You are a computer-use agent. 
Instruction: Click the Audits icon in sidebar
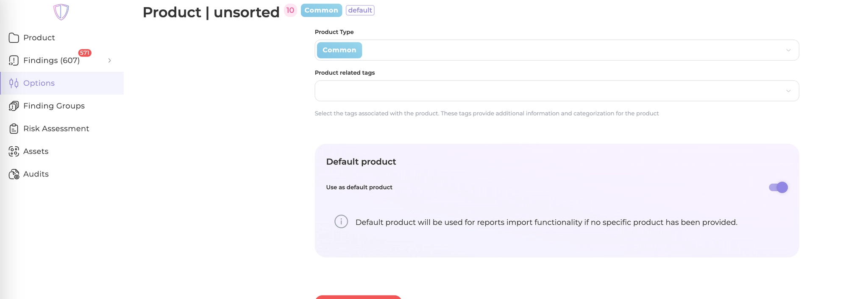coord(14,174)
